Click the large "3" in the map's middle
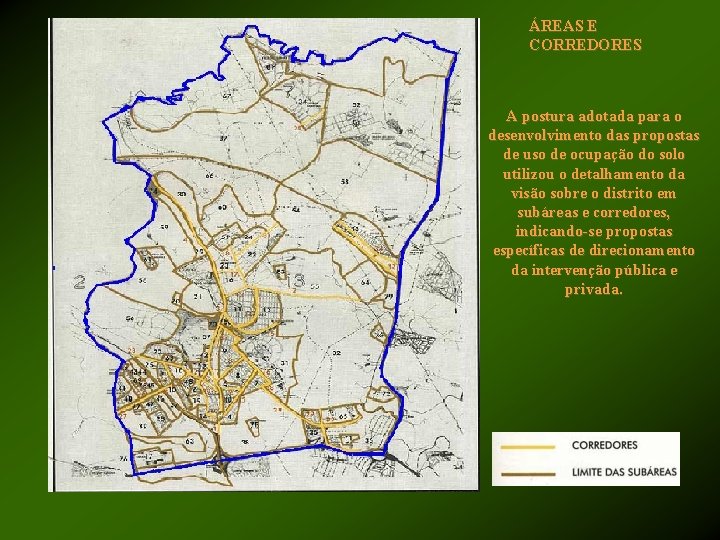The width and height of the screenshot is (720, 540). (x=299, y=280)
